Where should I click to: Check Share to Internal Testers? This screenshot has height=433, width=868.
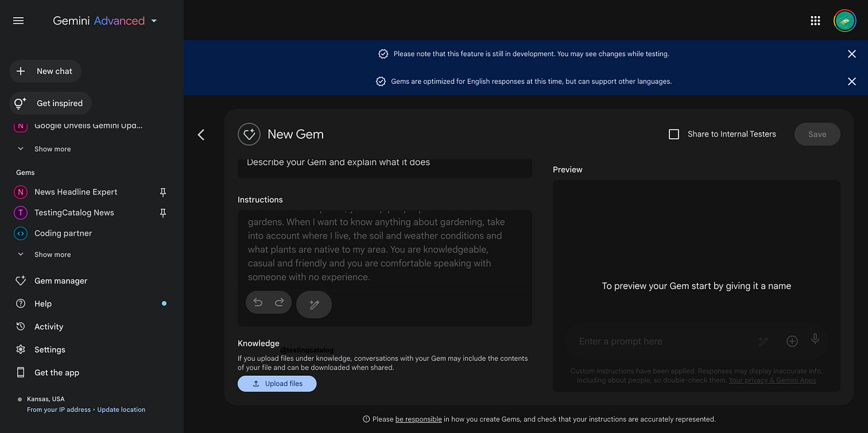[x=674, y=134]
